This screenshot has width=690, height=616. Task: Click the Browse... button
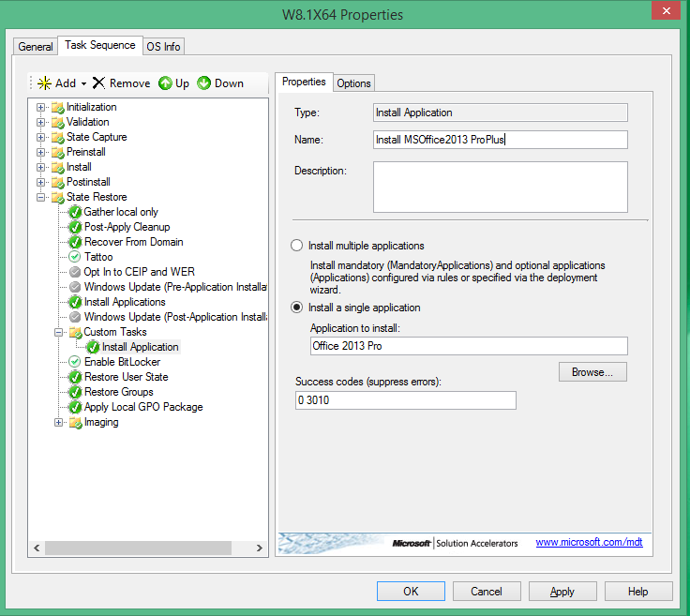[x=592, y=372]
